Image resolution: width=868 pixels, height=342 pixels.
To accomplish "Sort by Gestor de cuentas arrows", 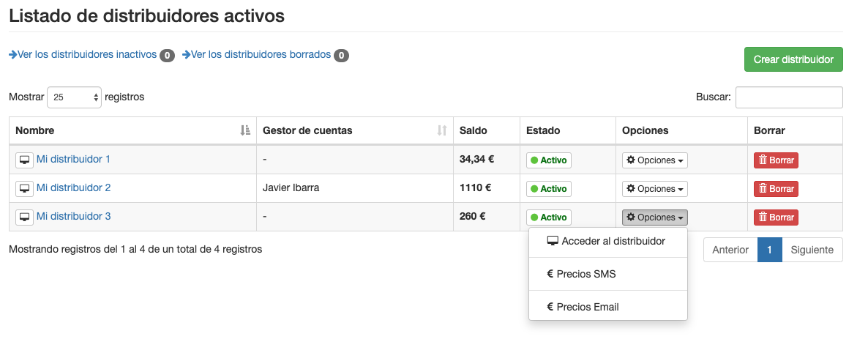I will (441, 130).
